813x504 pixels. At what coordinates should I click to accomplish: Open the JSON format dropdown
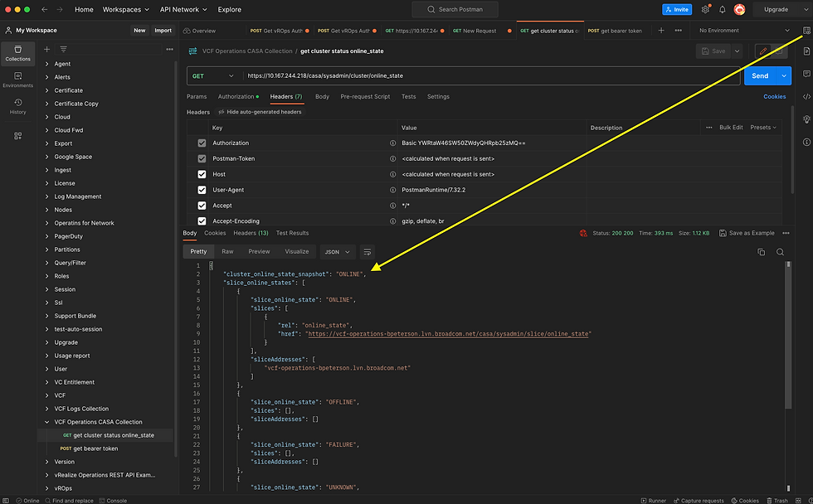(x=338, y=252)
